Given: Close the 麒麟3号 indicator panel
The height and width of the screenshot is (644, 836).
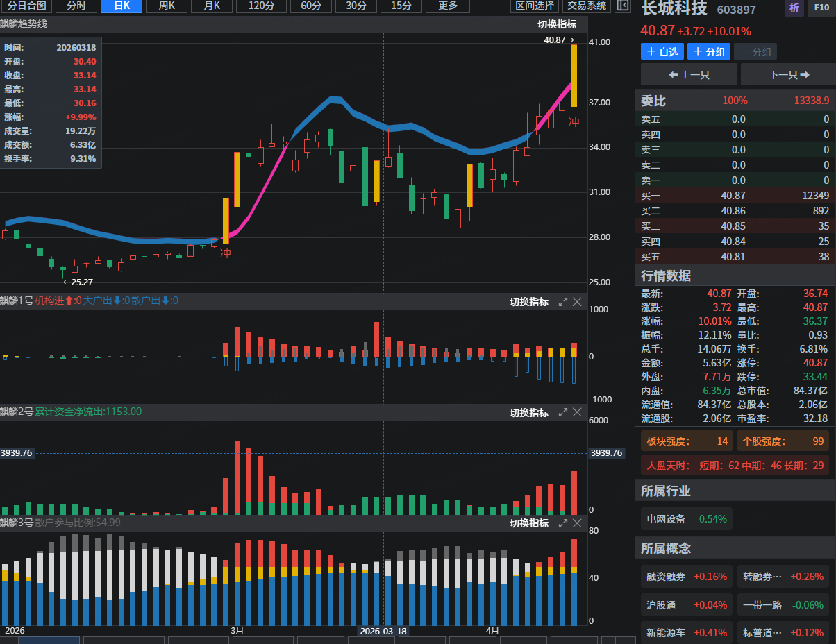Looking at the screenshot, I should [577, 523].
